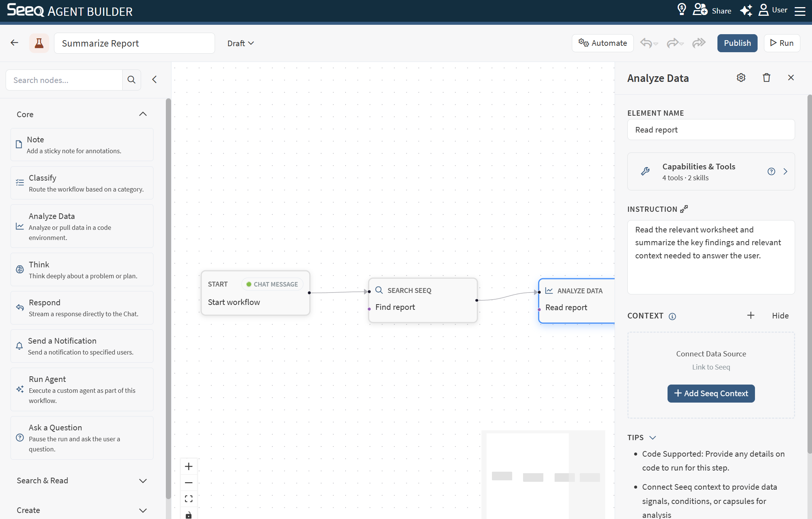Open the Draft status dropdown

[241, 43]
